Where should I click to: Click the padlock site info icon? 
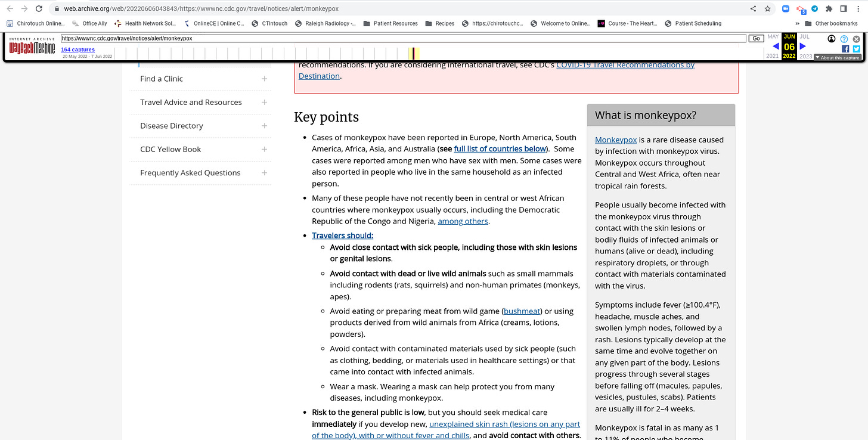tap(56, 9)
